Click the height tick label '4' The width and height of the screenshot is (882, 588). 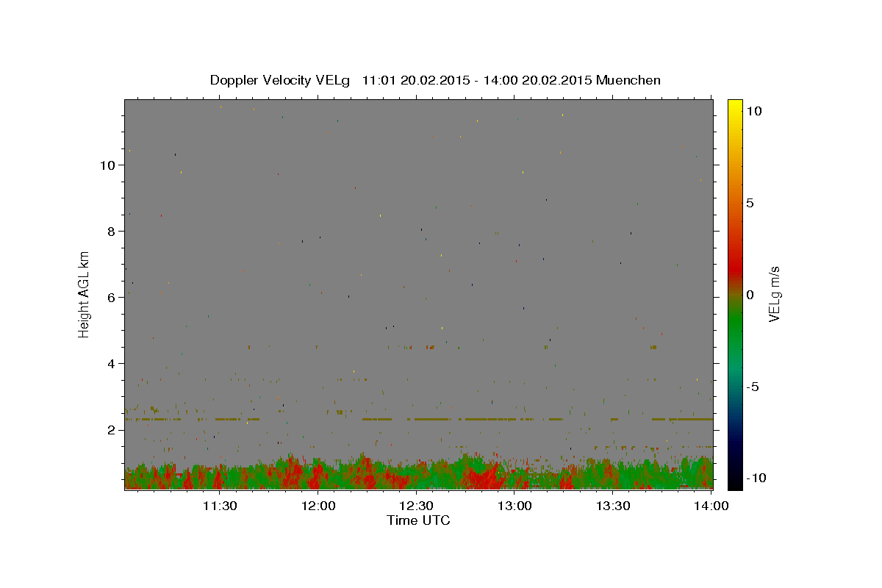(112, 364)
